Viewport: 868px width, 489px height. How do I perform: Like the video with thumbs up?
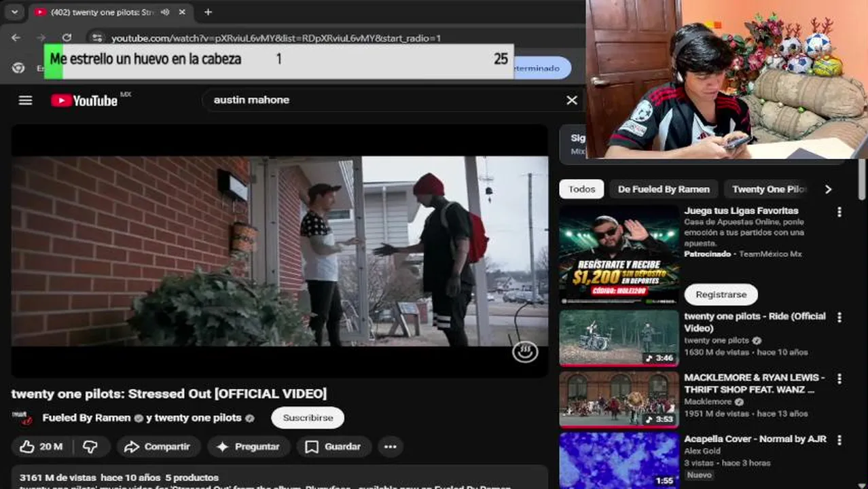pyautogui.click(x=42, y=446)
